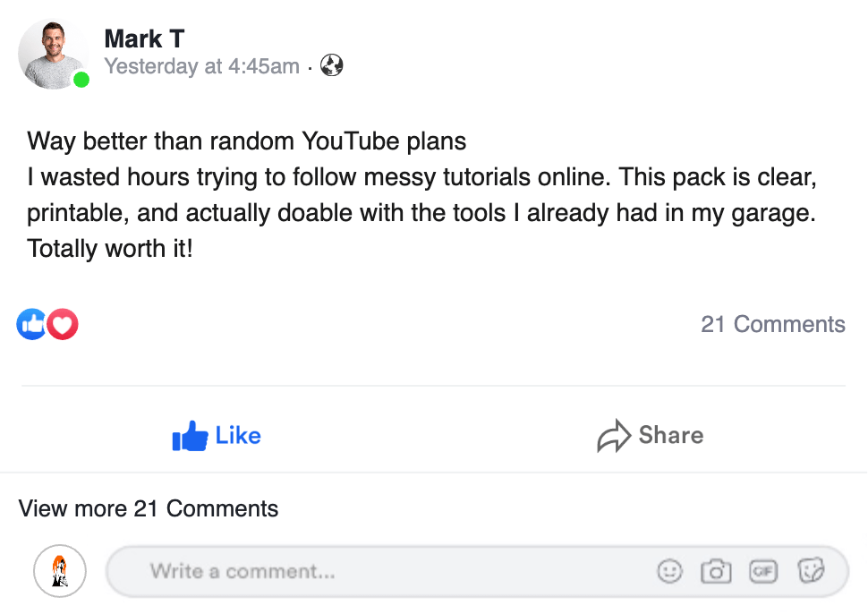868x614 pixels.
Task: Click Mark T's profile picture
Action: (52, 54)
